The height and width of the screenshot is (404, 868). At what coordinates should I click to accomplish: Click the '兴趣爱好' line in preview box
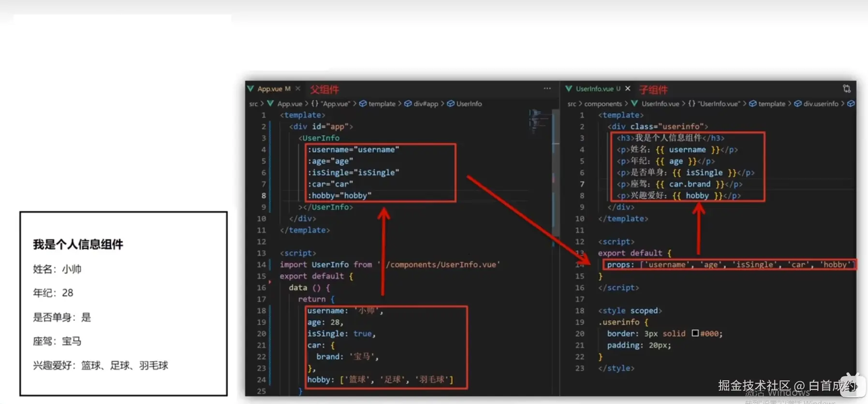coord(101,365)
